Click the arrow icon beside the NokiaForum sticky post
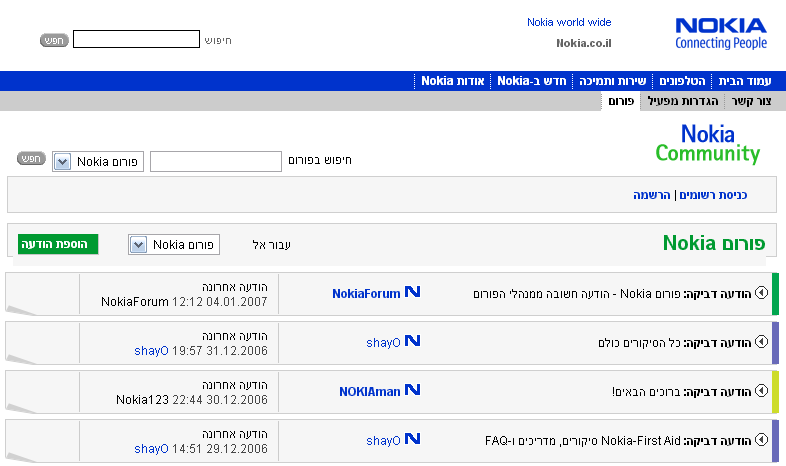786x466 pixels. coord(761,293)
